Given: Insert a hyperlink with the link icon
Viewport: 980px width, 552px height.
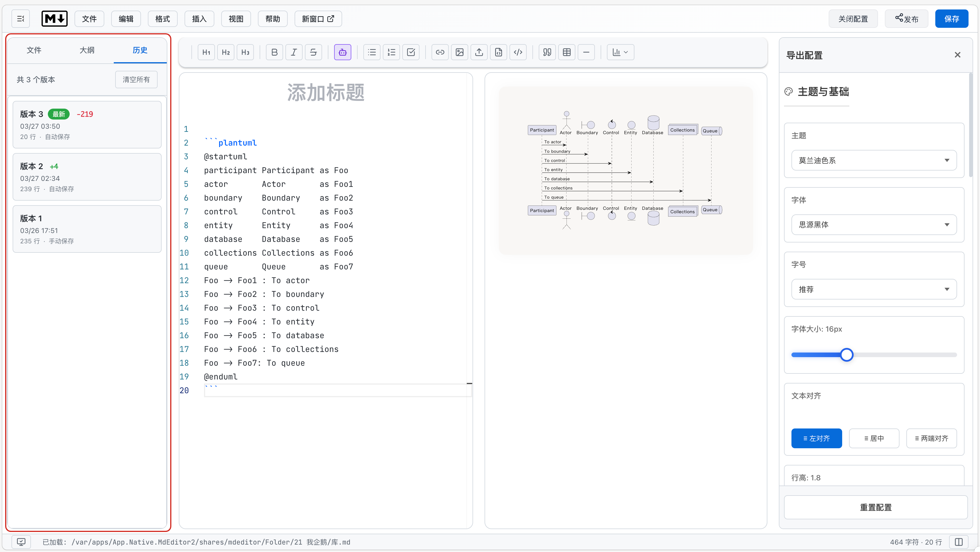Looking at the screenshot, I should point(440,52).
